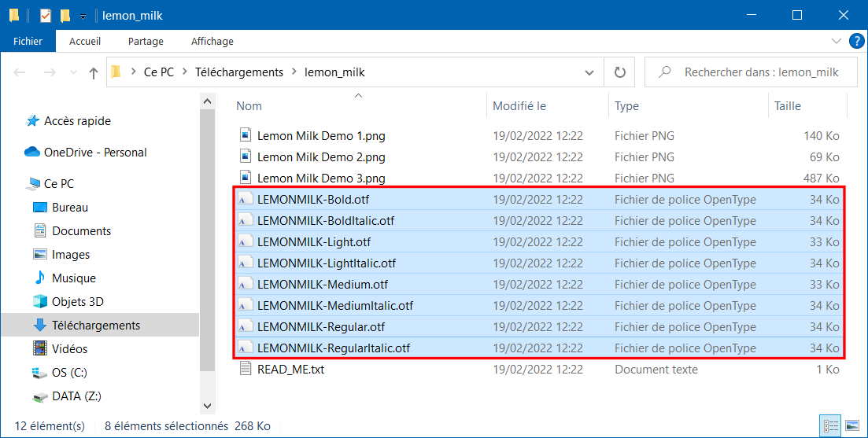Switch to the Affichage ribbon tab
Screen dimensions: 868x438
[212, 41]
